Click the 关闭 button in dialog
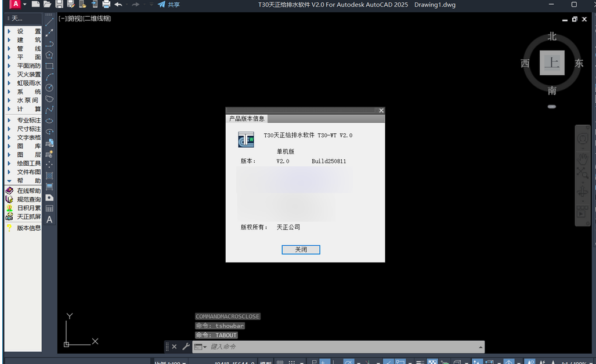This screenshot has width=596, height=364. tap(301, 249)
